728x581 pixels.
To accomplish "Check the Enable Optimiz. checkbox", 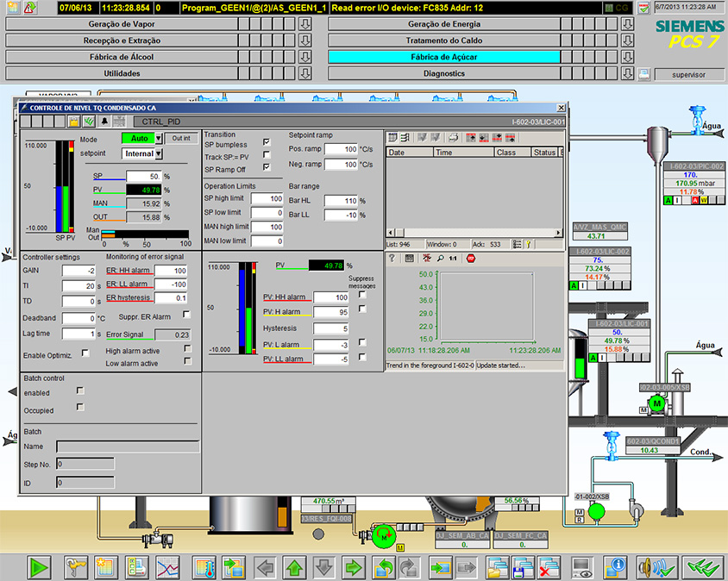I will pyautogui.click(x=85, y=353).
